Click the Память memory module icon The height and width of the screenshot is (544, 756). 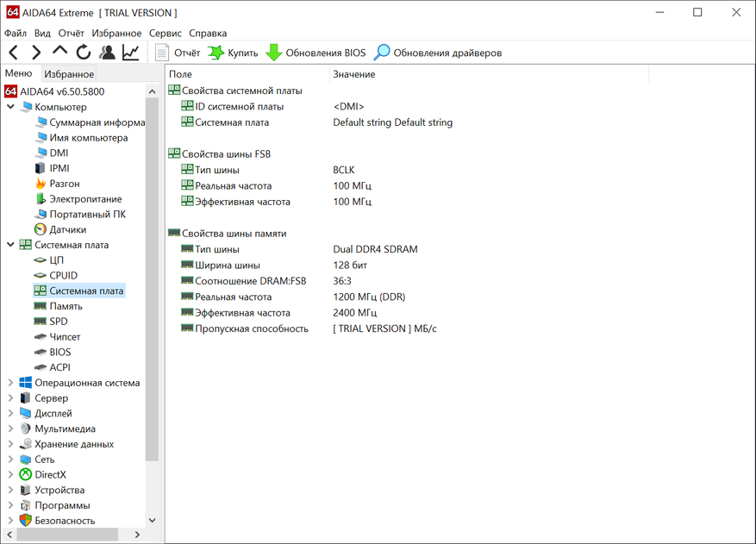point(41,306)
